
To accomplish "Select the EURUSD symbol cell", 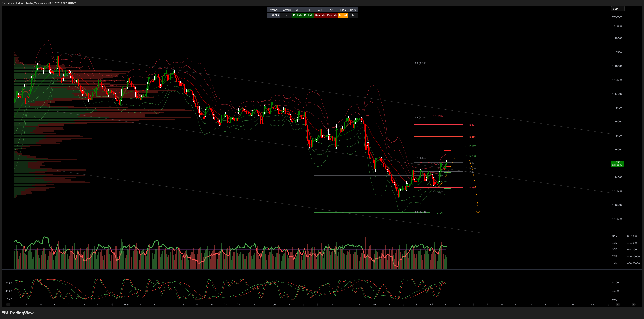I will click(x=273, y=15).
